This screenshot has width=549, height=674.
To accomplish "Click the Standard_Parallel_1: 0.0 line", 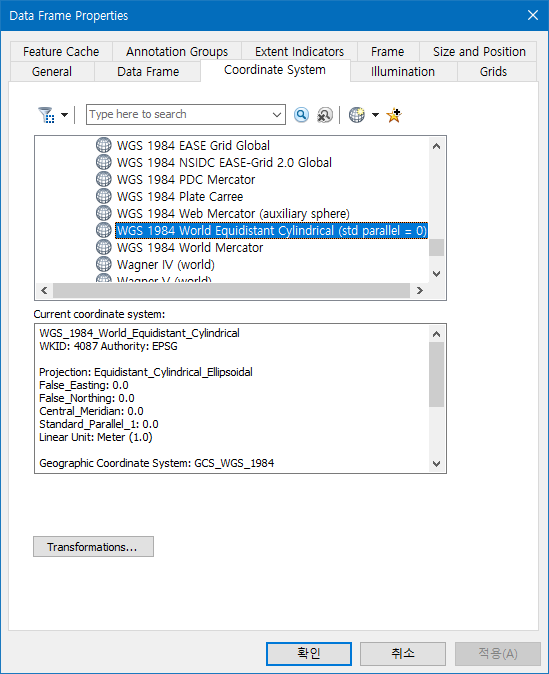I will click(x=98, y=424).
